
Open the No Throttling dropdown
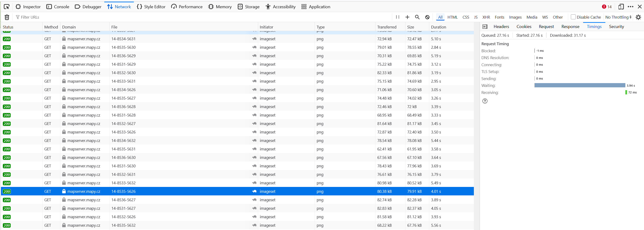[x=618, y=17]
